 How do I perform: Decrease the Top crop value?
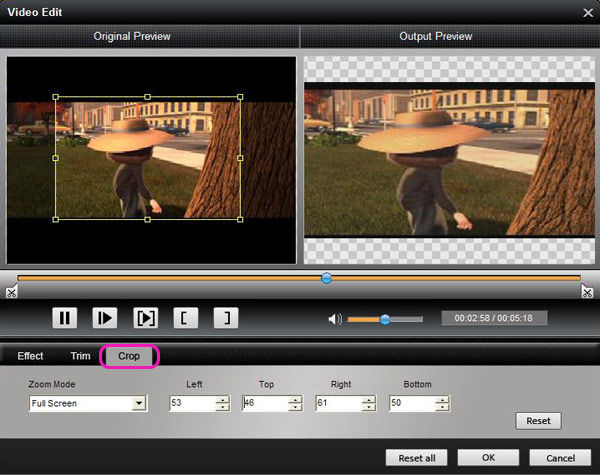(295, 407)
